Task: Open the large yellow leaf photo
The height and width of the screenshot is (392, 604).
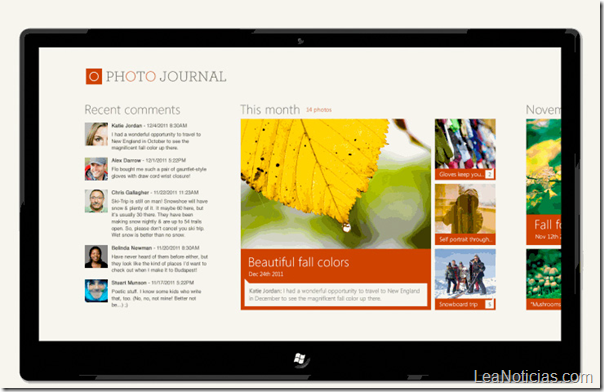Action: (x=336, y=184)
